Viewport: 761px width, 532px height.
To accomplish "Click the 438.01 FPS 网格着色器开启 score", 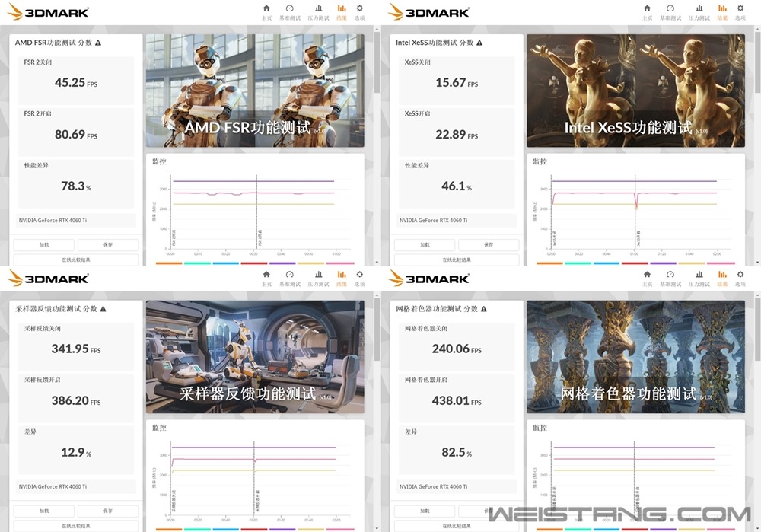I will (x=456, y=400).
